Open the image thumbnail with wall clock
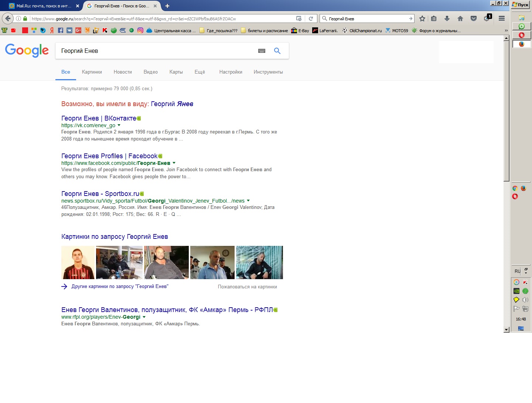The width and height of the screenshot is (532, 403). point(212,263)
